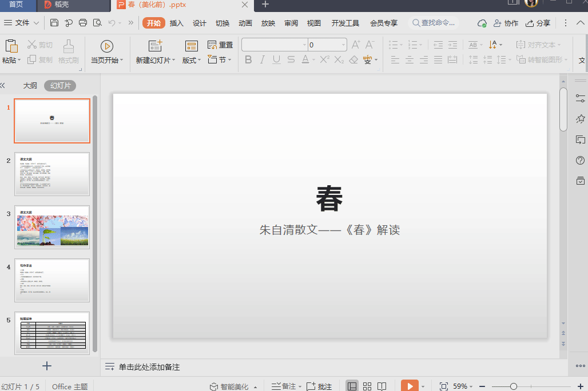Open the 设计 ribbon tab

(200, 23)
